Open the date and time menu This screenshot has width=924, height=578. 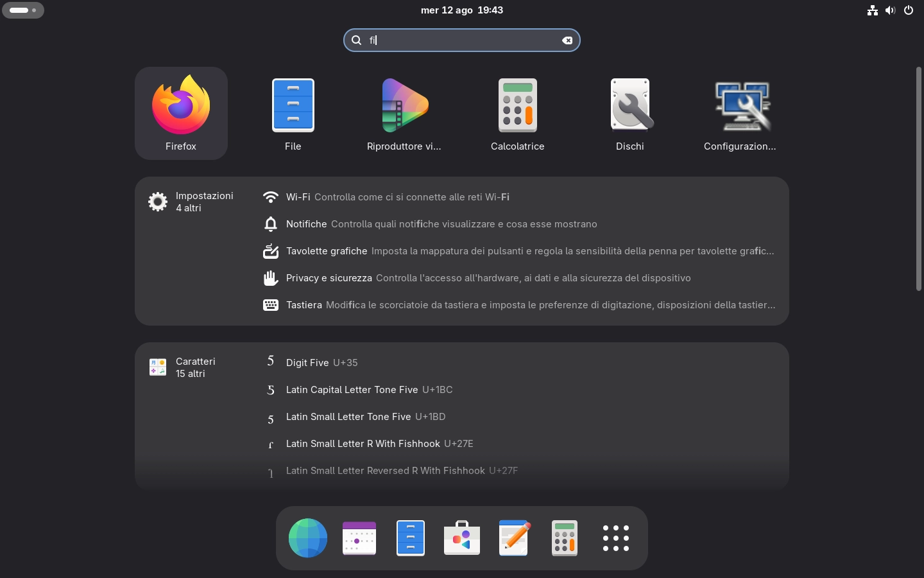point(462,10)
